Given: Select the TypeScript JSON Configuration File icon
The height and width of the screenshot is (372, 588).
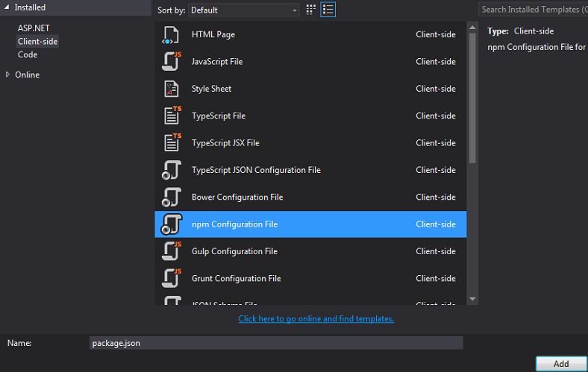Looking at the screenshot, I should (172, 170).
